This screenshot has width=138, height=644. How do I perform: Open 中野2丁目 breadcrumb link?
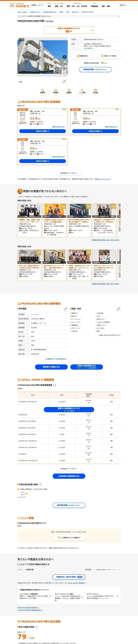(75, 12)
